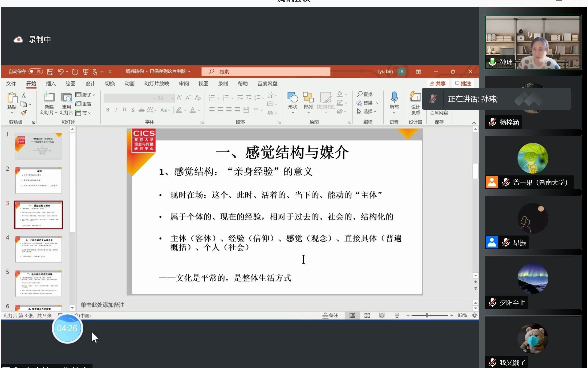Screen dimensions: 588x368
Task: Click the Undo arrow icon
Action: [61, 72]
